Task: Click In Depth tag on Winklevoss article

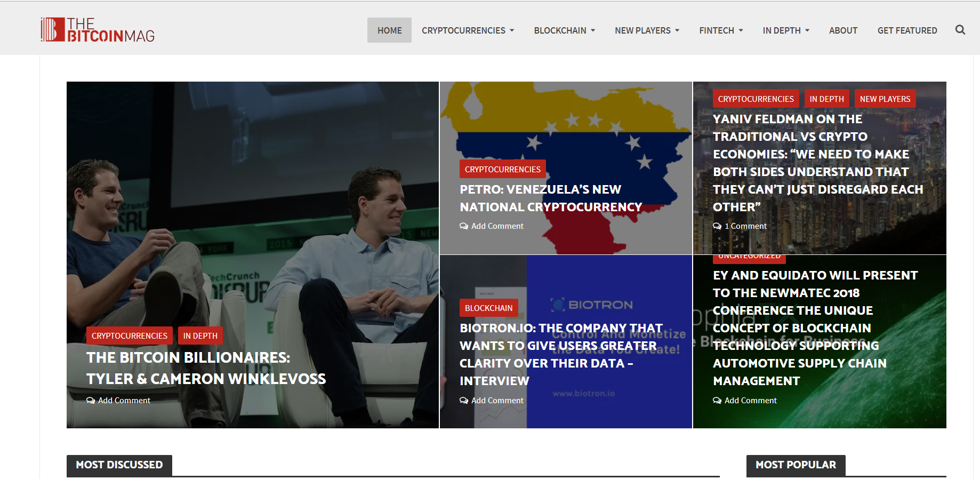Action: pos(200,336)
